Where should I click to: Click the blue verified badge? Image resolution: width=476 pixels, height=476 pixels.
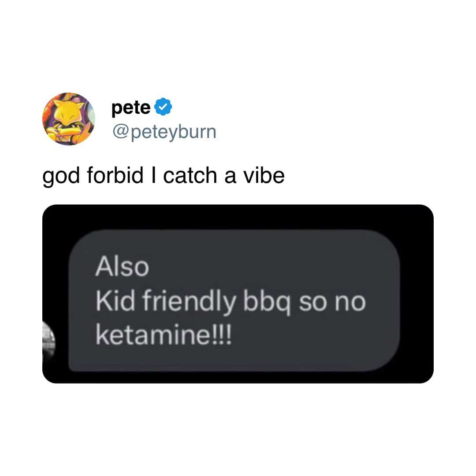tap(164, 107)
